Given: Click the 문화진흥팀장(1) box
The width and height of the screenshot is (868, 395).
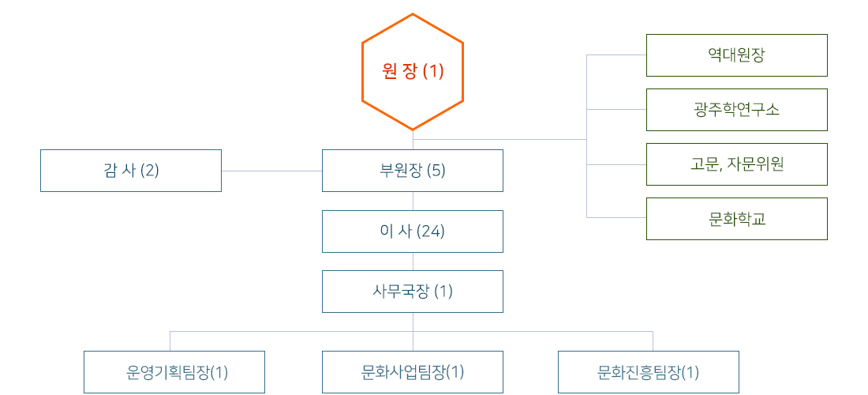Looking at the screenshot, I should 649,372.
